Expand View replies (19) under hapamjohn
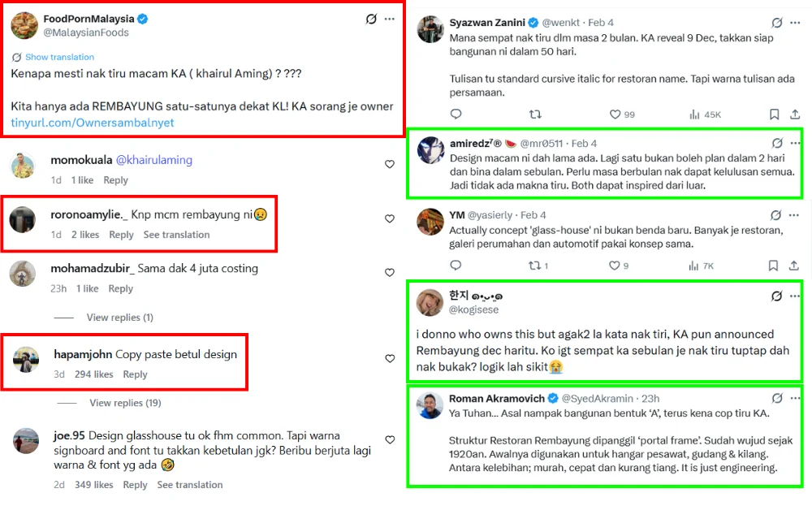 [x=125, y=403]
